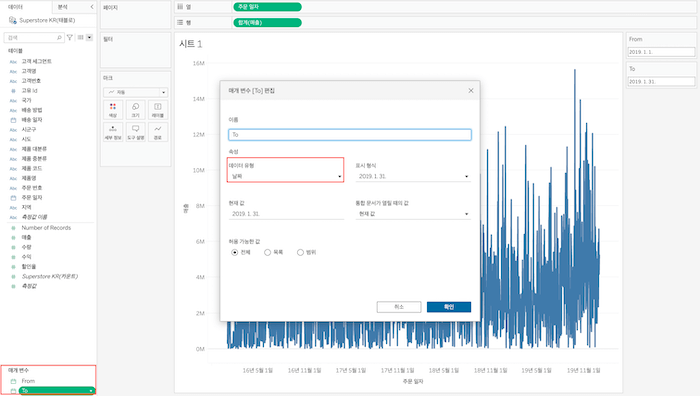Click the Superstore KR(태블로) data source name

(47, 20)
